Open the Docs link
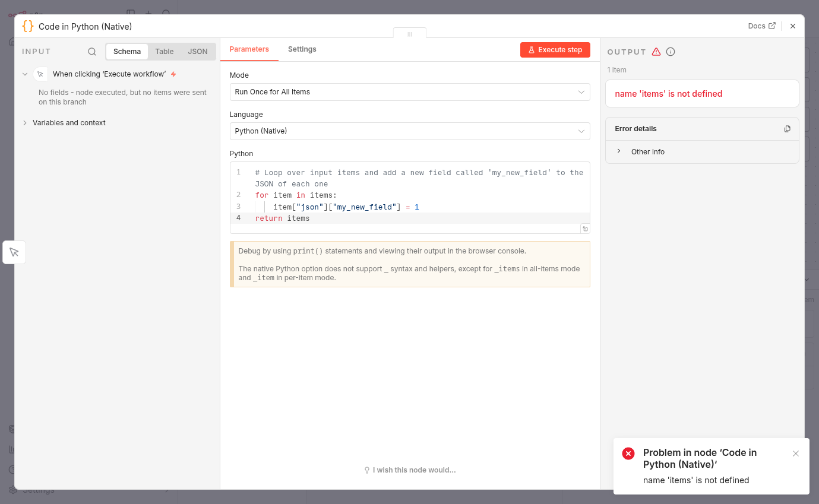Screen dimensions: 819x504 coord(761,26)
